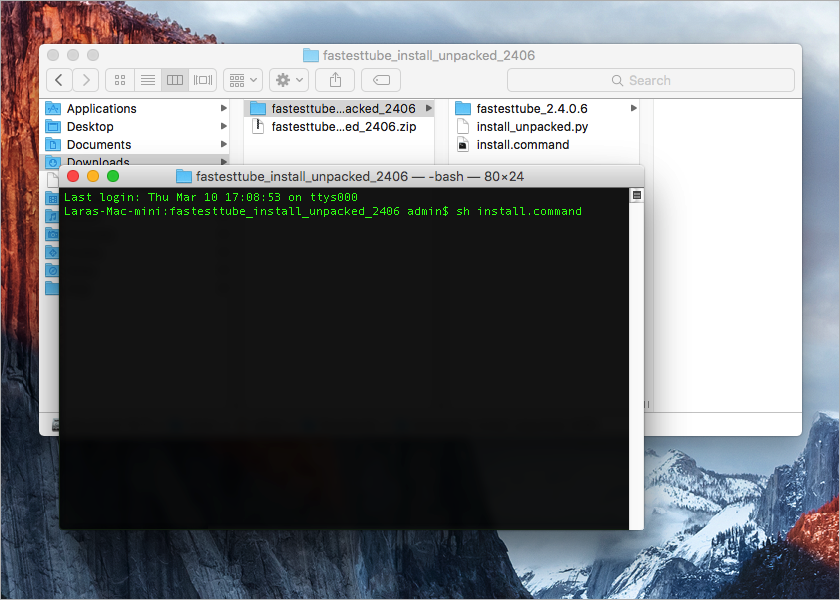Click the Terminal vertical scrollbar
This screenshot has width=840, height=600.
pos(636,358)
